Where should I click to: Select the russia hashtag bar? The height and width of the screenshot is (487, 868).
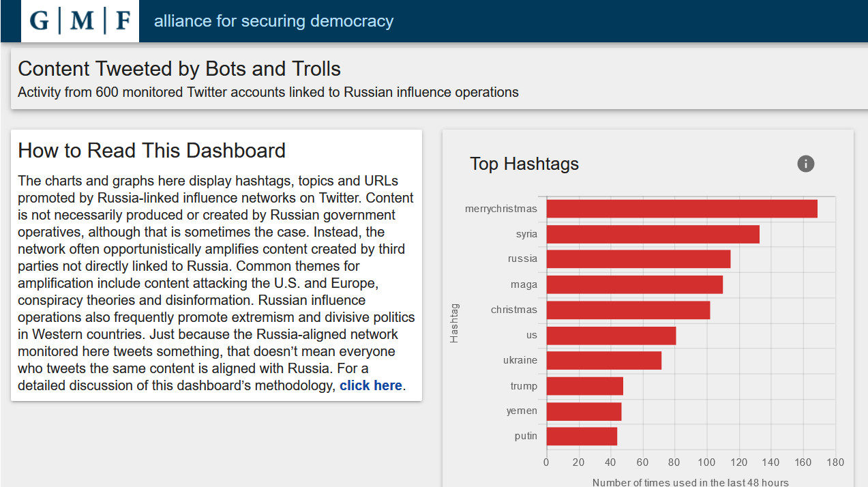point(639,259)
